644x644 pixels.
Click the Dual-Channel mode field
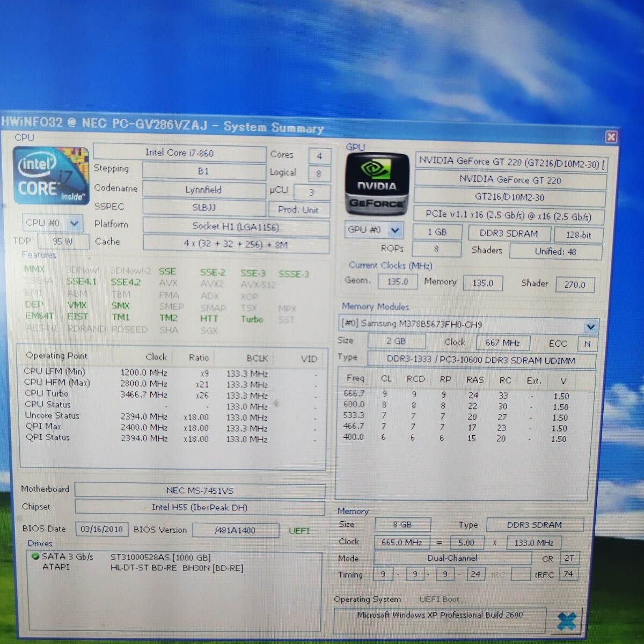click(452, 558)
